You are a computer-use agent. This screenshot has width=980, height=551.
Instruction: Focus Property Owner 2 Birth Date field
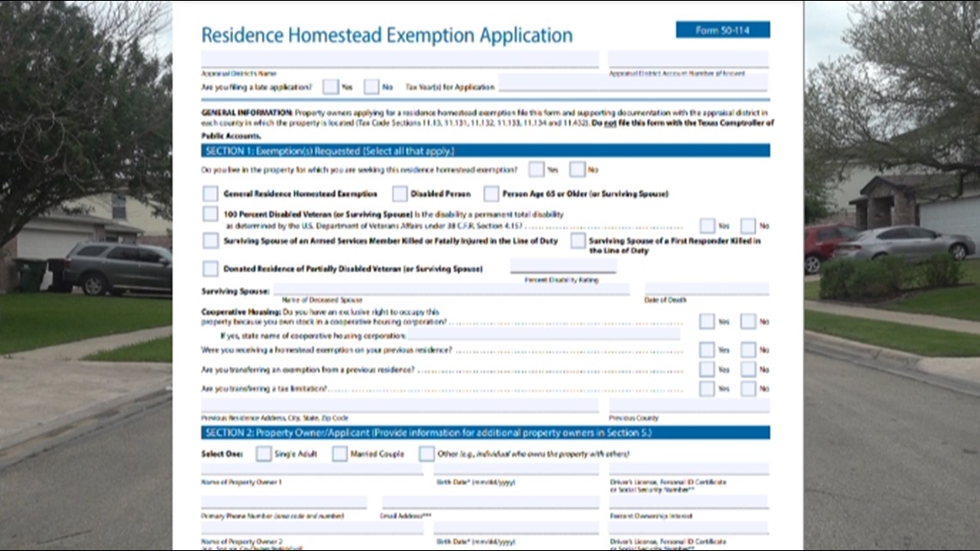(517, 529)
